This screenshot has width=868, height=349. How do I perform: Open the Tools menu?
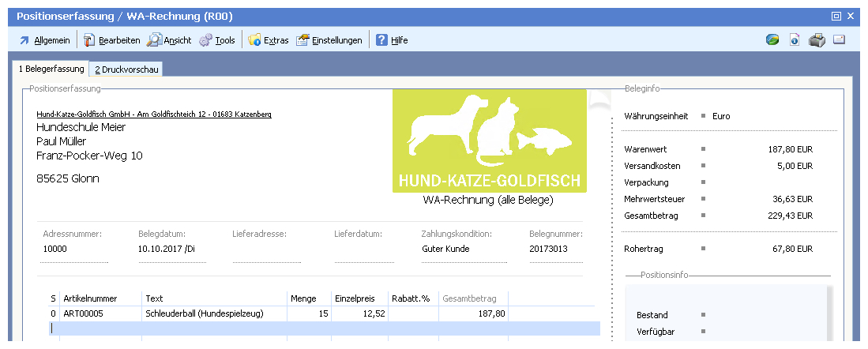[217, 40]
